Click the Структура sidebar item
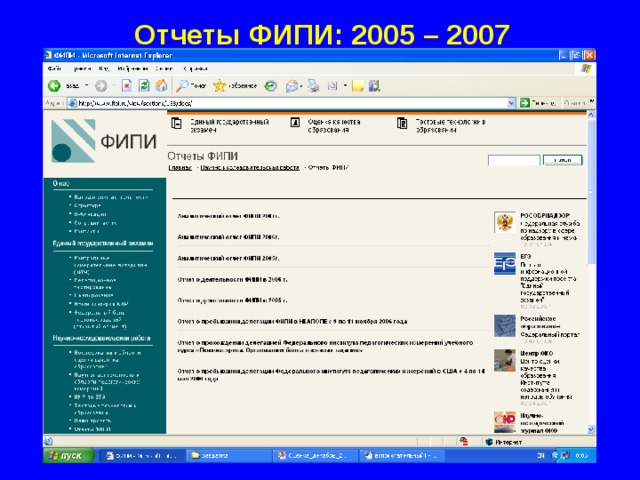640x480 pixels. [x=87, y=206]
